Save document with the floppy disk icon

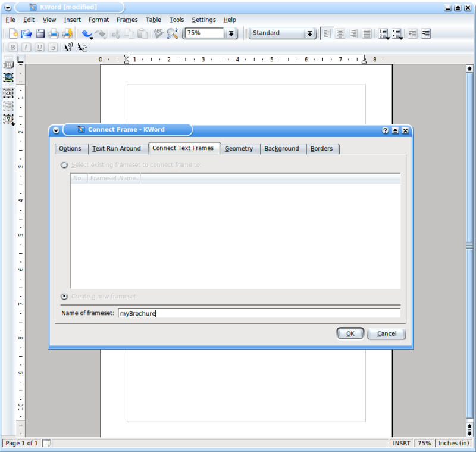click(x=40, y=33)
